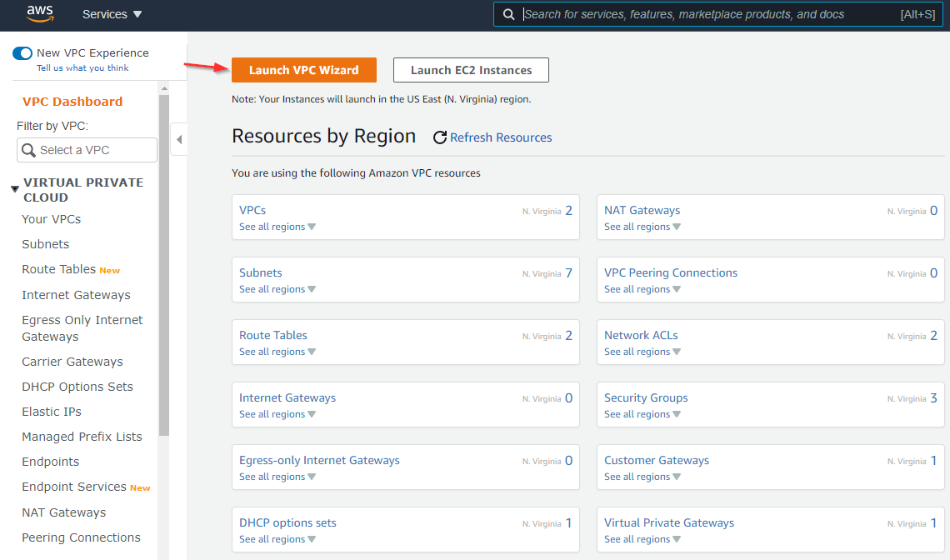Image resolution: width=950 pixels, height=560 pixels.
Task: Open the Services dropdown menu
Action: click(x=112, y=14)
